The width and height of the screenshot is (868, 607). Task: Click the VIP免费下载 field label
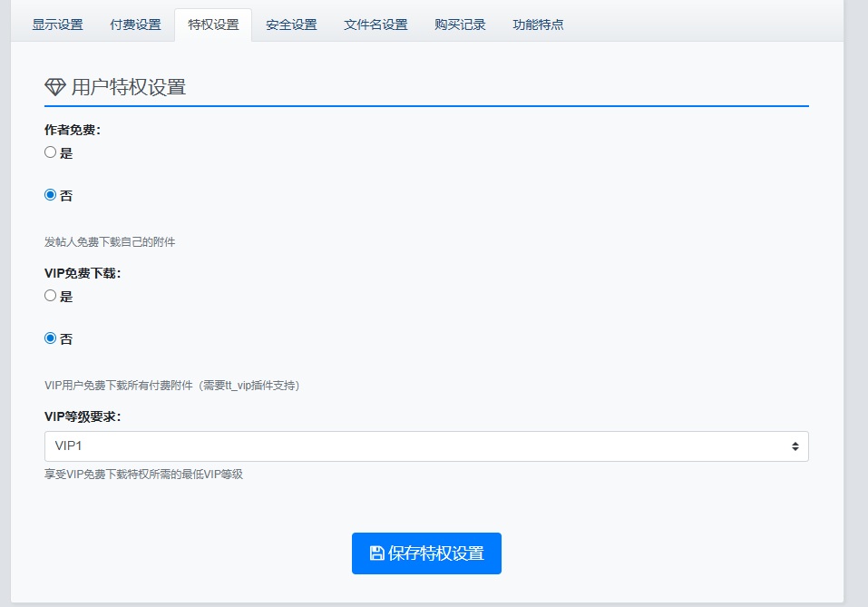pyautogui.click(x=83, y=273)
